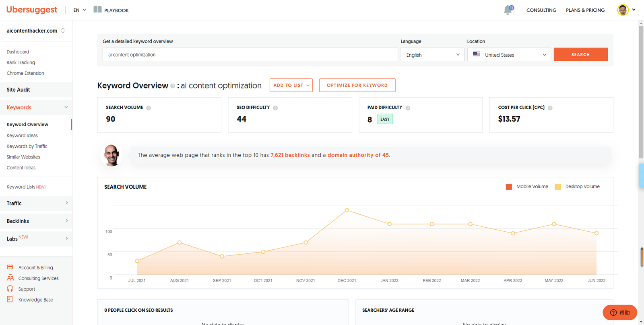Open Chrome Extension sidebar link

[x=25, y=73]
